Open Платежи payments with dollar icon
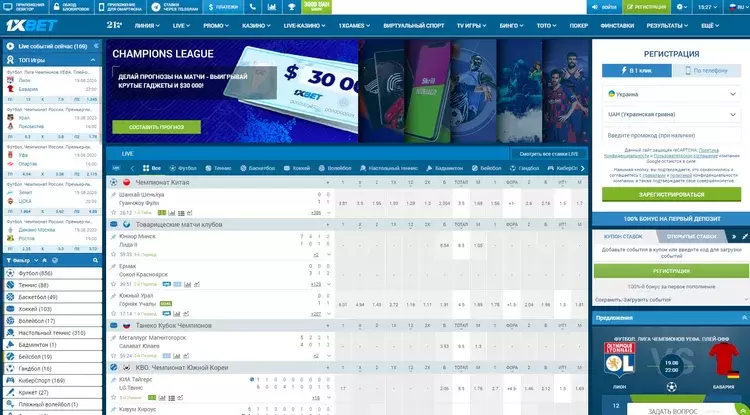Image resolution: width=750 pixels, height=415 pixels. point(223,7)
